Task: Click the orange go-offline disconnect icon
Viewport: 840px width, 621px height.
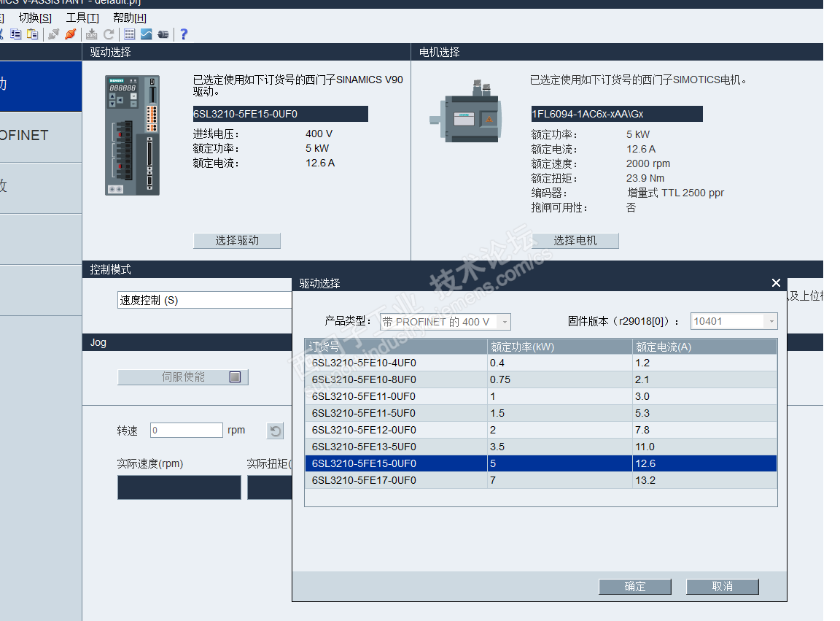Action: pos(70,34)
